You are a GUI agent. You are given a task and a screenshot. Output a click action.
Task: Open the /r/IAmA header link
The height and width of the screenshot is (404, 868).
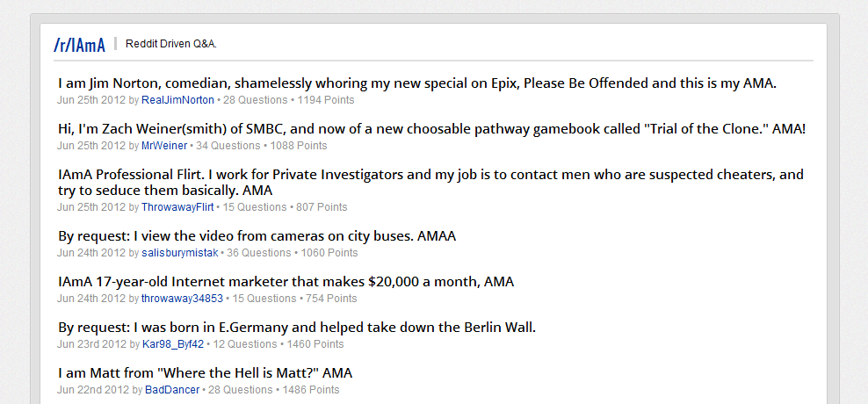click(79, 46)
